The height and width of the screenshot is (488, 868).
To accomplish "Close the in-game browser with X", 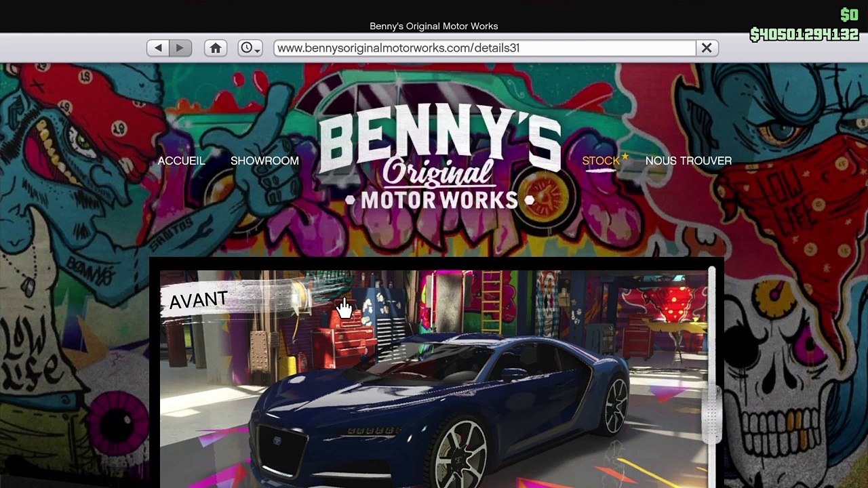I will (707, 48).
